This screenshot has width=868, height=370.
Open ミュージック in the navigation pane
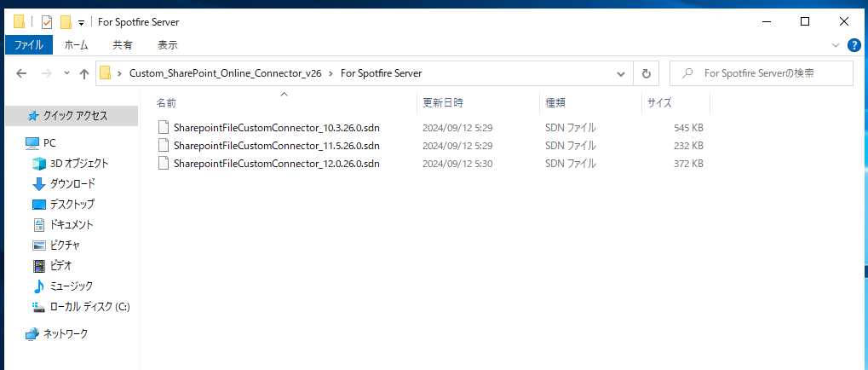pyautogui.click(x=72, y=286)
